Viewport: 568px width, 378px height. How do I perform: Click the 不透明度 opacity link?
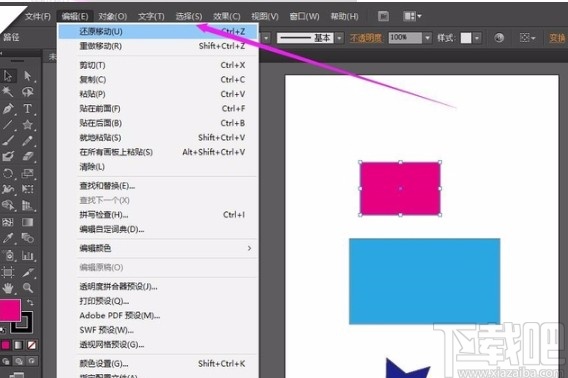click(x=366, y=38)
